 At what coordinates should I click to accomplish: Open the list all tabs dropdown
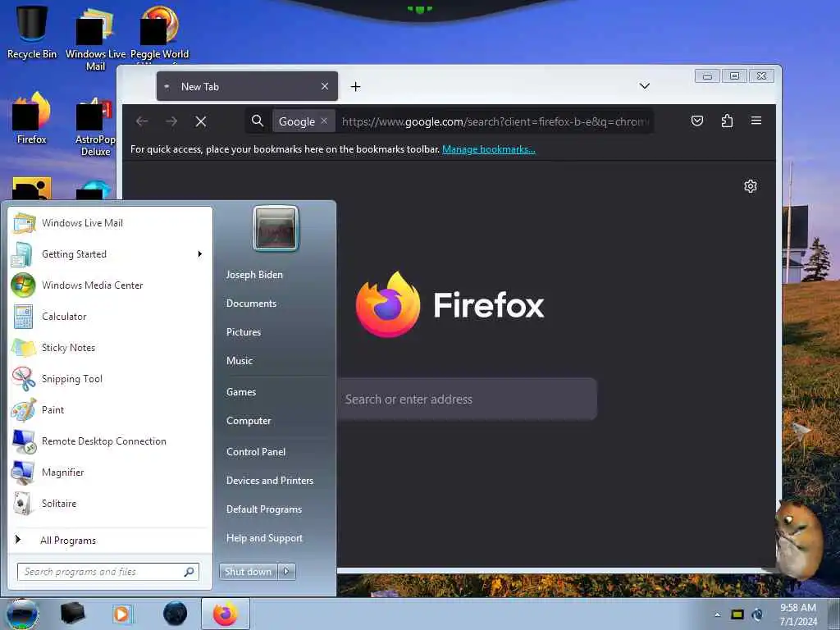click(645, 86)
